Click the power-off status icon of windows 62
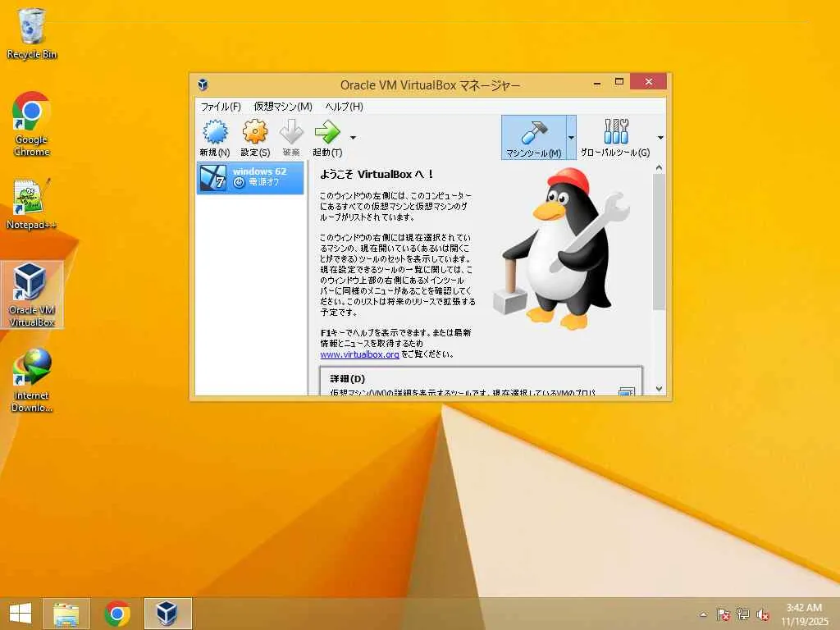 [x=239, y=183]
